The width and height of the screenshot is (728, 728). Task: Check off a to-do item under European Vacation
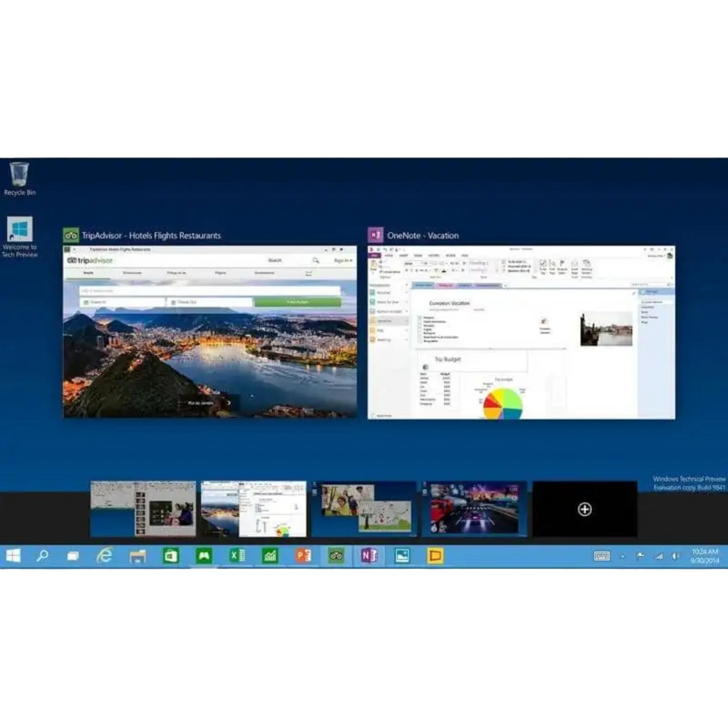coord(421,318)
